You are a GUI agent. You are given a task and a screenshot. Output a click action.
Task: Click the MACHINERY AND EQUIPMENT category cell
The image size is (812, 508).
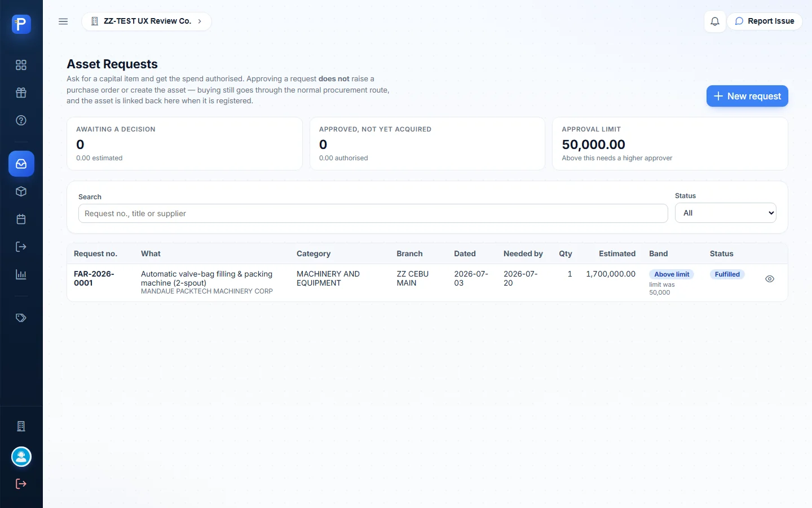coord(328,278)
